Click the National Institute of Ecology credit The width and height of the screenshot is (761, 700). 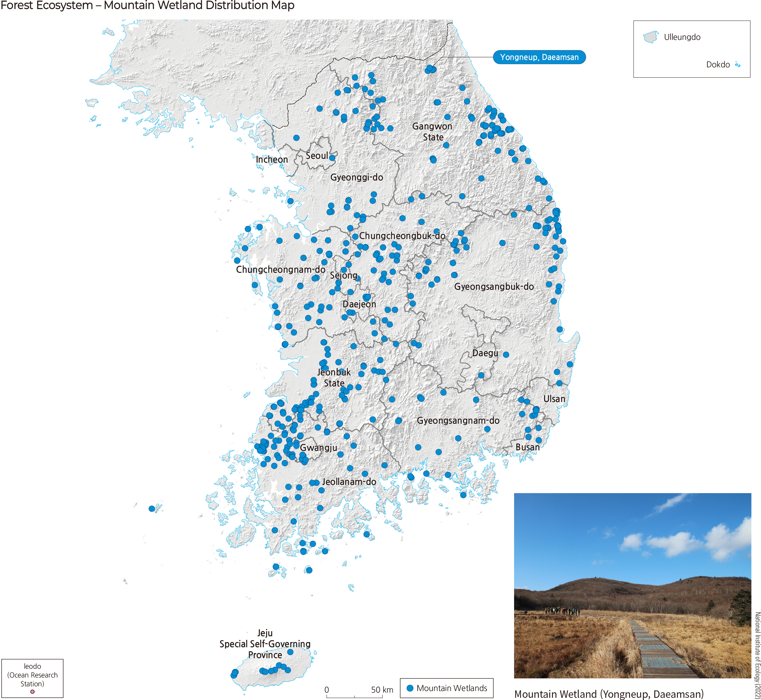[x=757, y=655]
